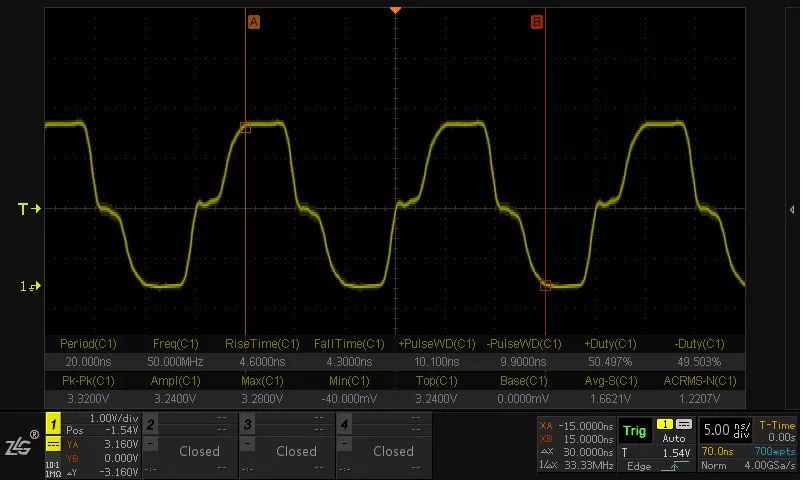Click the delta Y -3.160V value
802x481 pixels.
click(x=102, y=472)
